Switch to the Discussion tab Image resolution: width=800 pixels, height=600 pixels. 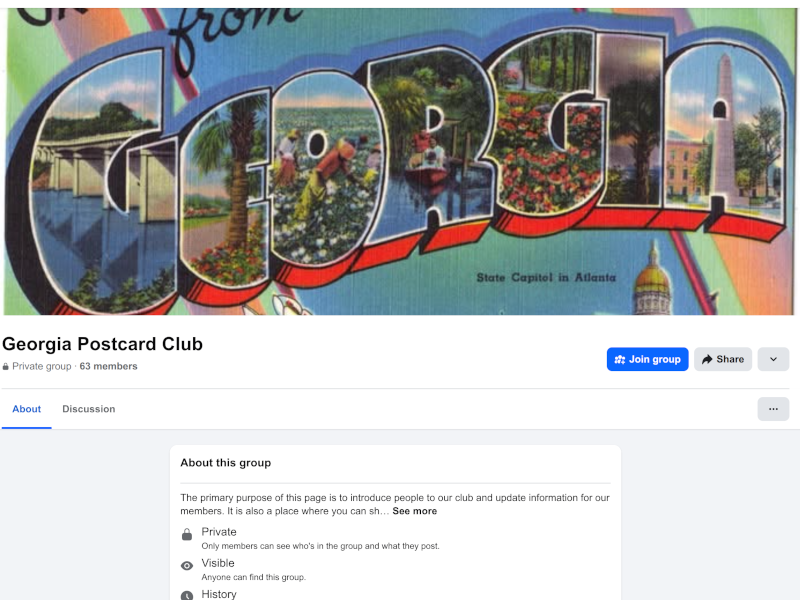click(89, 409)
